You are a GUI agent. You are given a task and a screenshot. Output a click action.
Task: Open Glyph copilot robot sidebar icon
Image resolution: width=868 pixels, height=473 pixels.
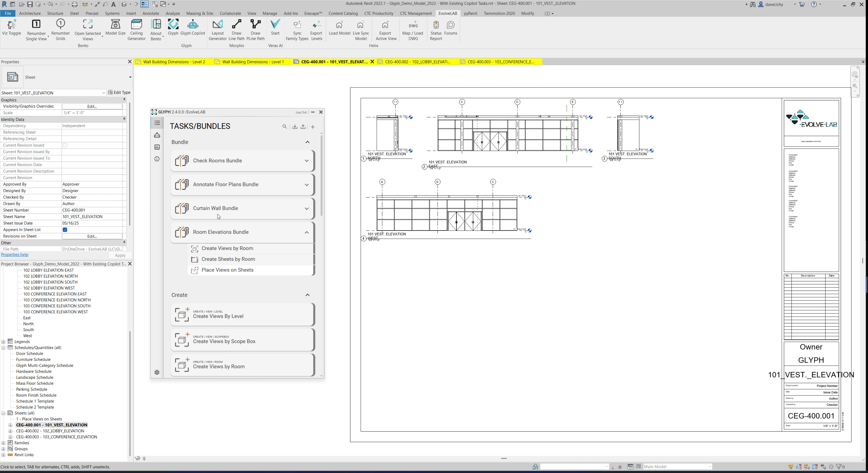[x=157, y=135]
